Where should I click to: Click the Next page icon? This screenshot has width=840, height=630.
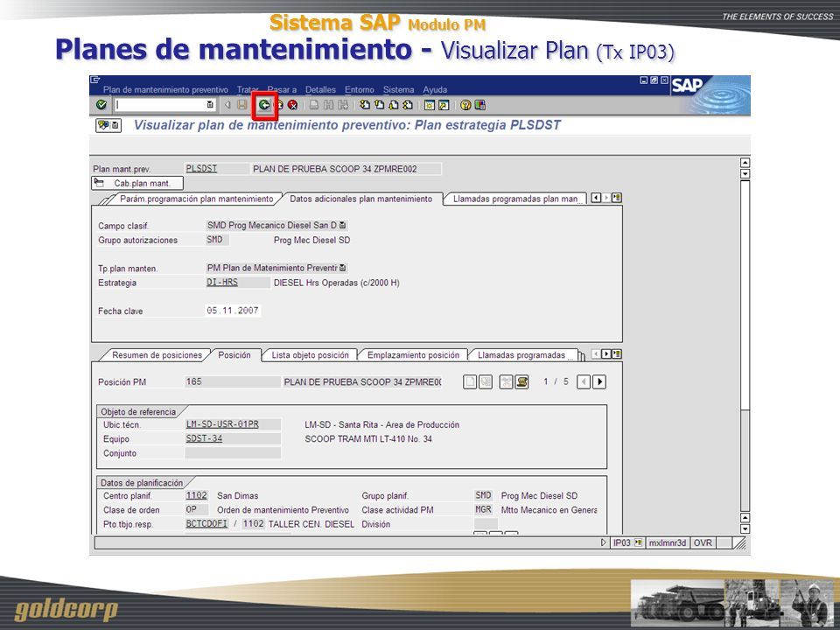[x=394, y=105]
